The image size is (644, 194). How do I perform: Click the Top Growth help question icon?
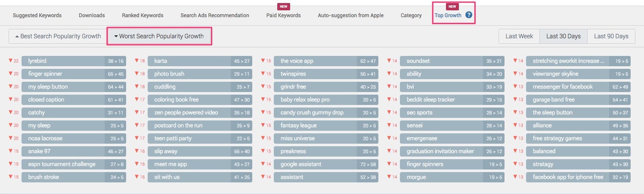(469, 15)
